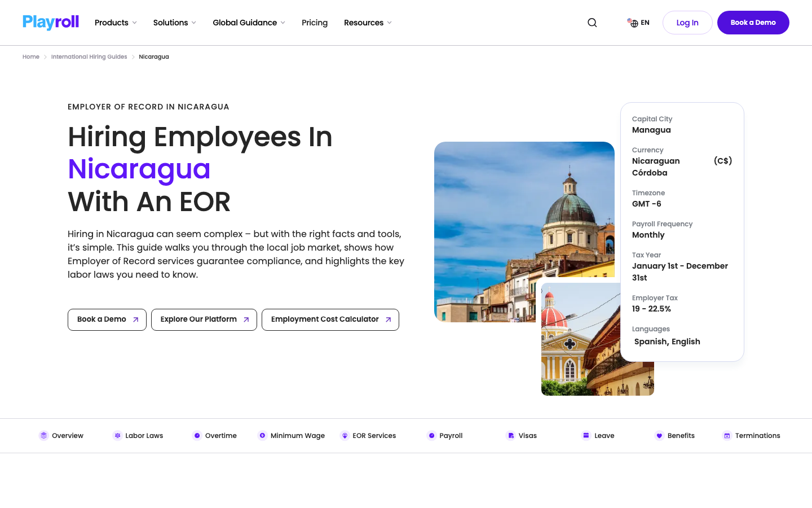Click the 19 - 22.5% employer tax value
Viewport: 812px width, 508px height.
651,309
